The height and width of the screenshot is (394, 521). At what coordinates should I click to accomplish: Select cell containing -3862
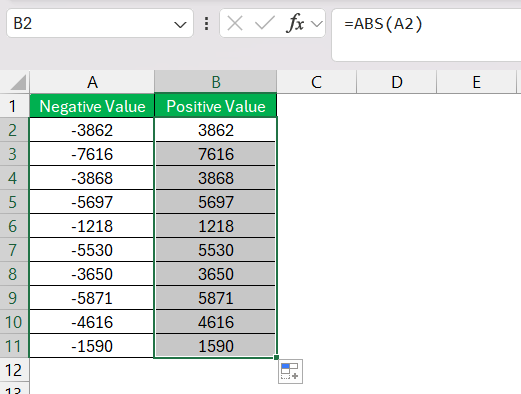[92, 130]
